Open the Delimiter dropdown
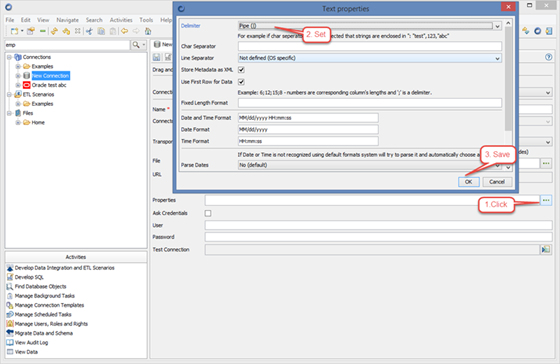 [497, 26]
